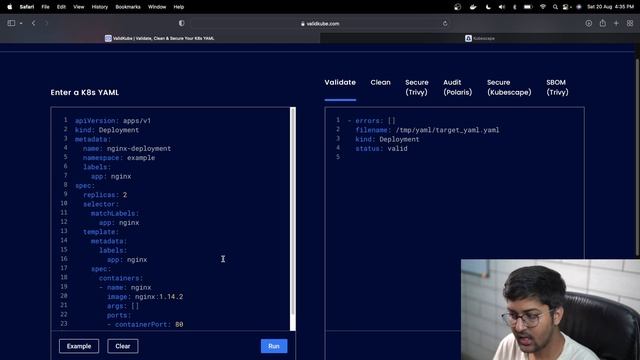Open the View menu

(78, 7)
